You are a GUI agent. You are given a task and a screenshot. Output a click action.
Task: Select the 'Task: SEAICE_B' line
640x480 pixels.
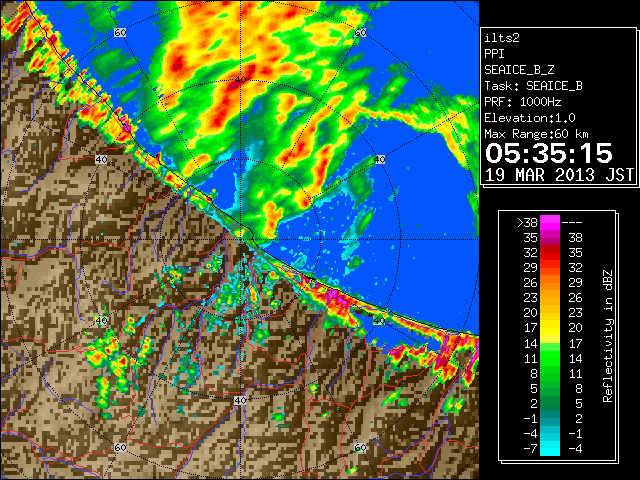coord(533,86)
